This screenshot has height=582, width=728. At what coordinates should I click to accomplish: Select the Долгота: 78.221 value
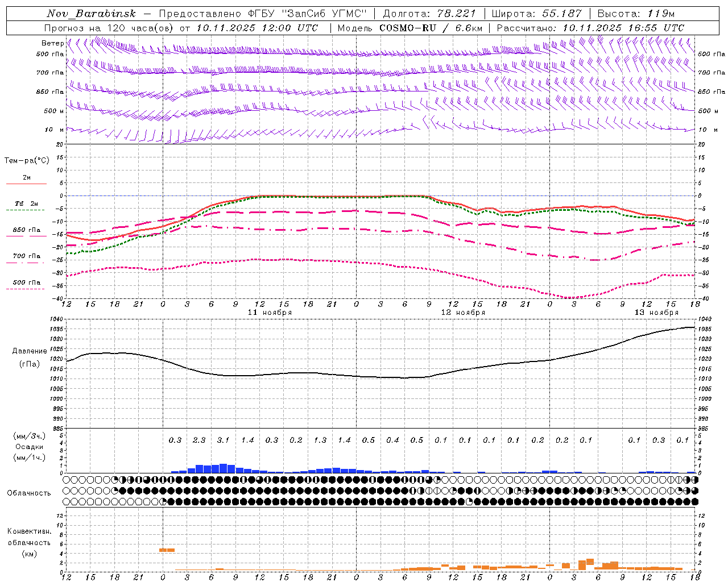click(x=429, y=14)
